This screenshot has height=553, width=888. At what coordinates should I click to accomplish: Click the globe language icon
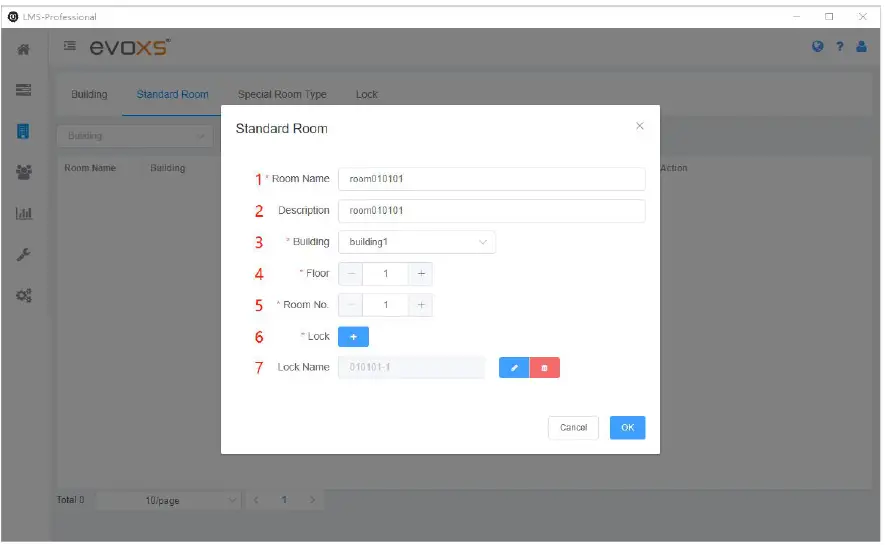[x=818, y=46]
